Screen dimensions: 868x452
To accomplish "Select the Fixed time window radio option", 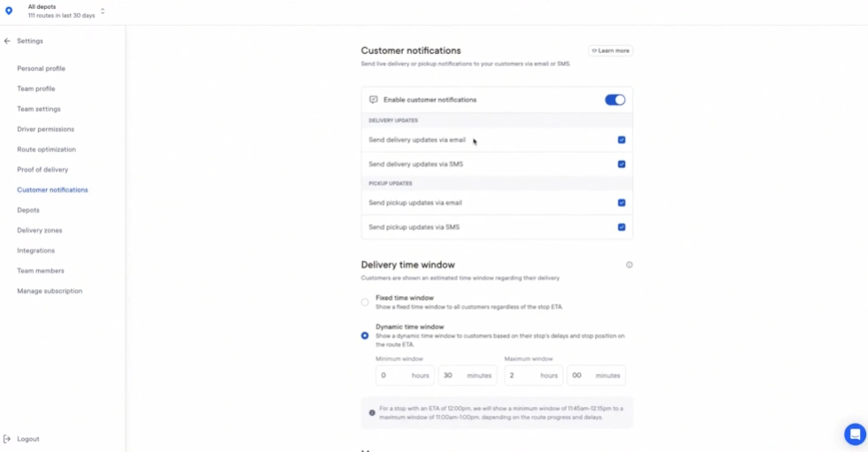I will pos(365,302).
